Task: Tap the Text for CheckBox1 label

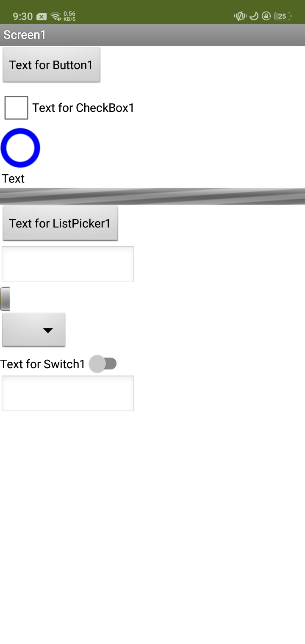Action: tap(83, 108)
